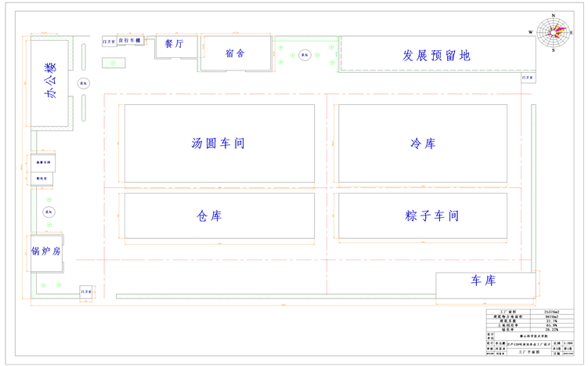Select the 门卫室 guardhouse below 发展预留地
Image resolution: width=588 pixels, height=366 pixels.
pos(528,78)
